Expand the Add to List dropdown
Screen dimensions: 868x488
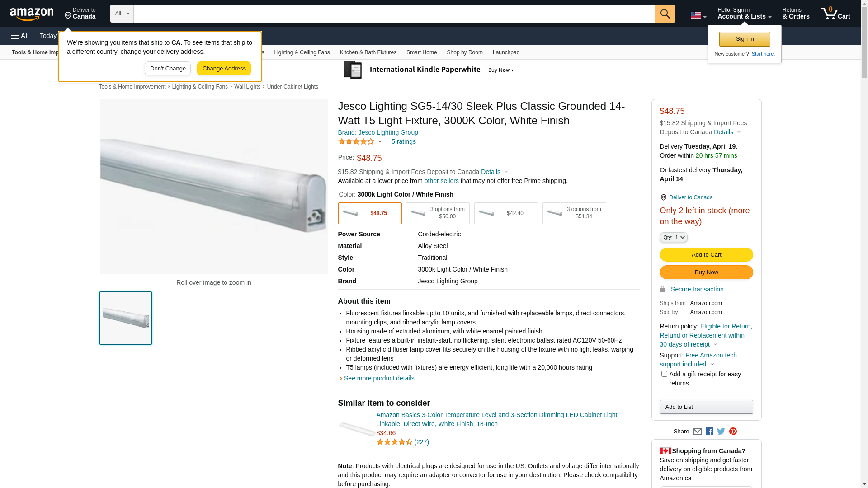pos(706,407)
